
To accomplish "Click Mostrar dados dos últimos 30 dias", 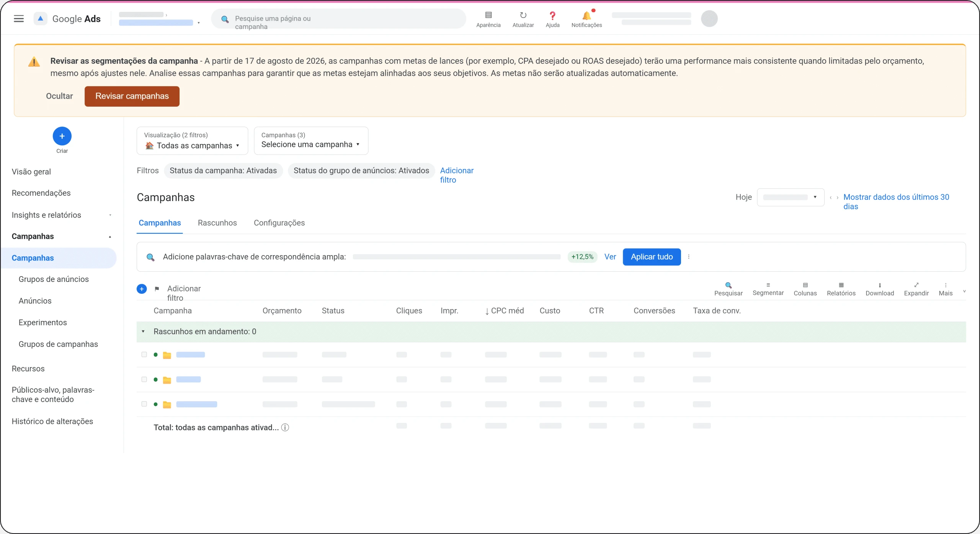I will [x=896, y=202].
